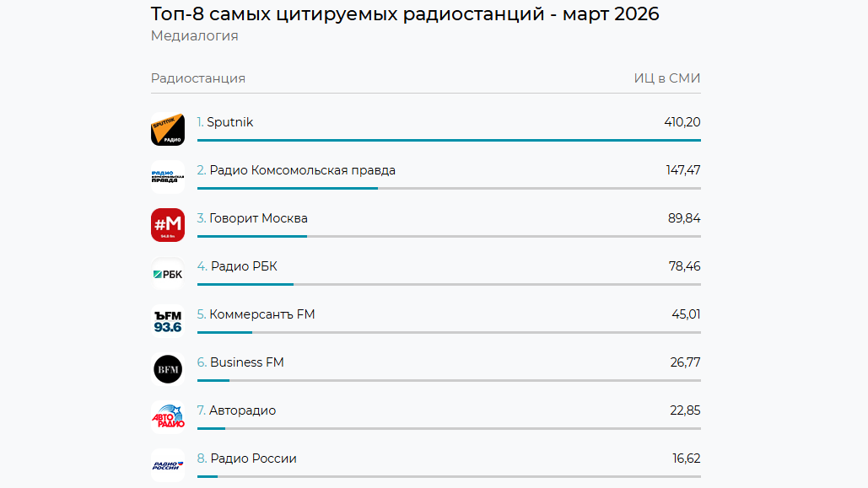This screenshot has height=488, width=868.
Task: Click the red Говорит Москва logo
Action: (x=167, y=225)
